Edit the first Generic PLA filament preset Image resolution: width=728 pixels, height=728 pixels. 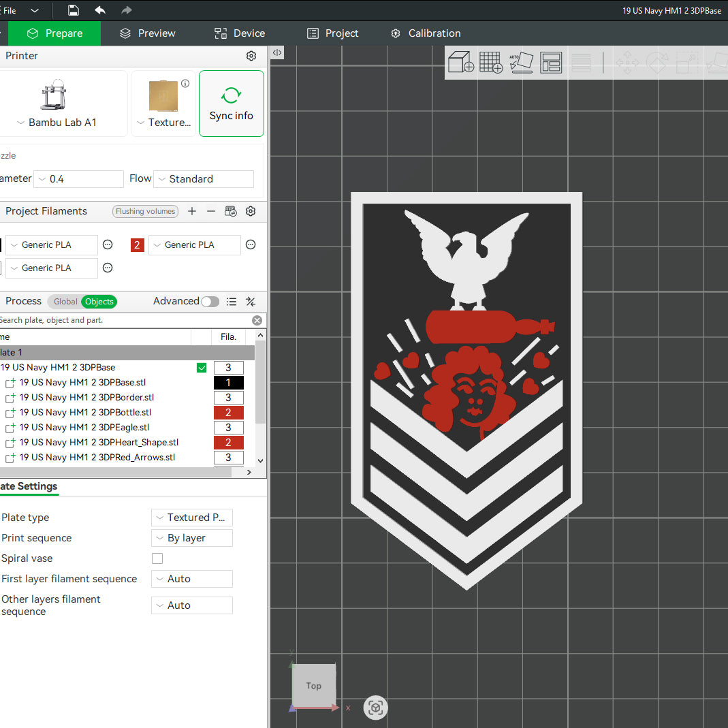pyautogui.click(x=108, y=244)
